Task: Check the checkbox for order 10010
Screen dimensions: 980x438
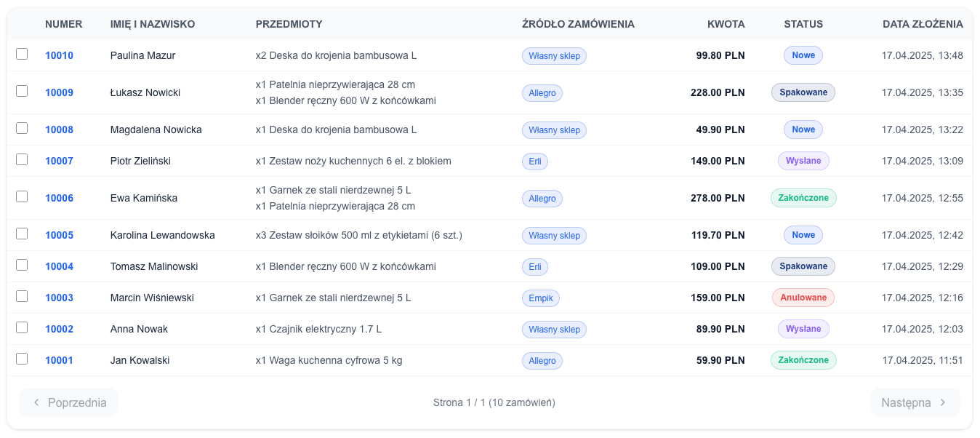Action: click(x=22, y=53)
